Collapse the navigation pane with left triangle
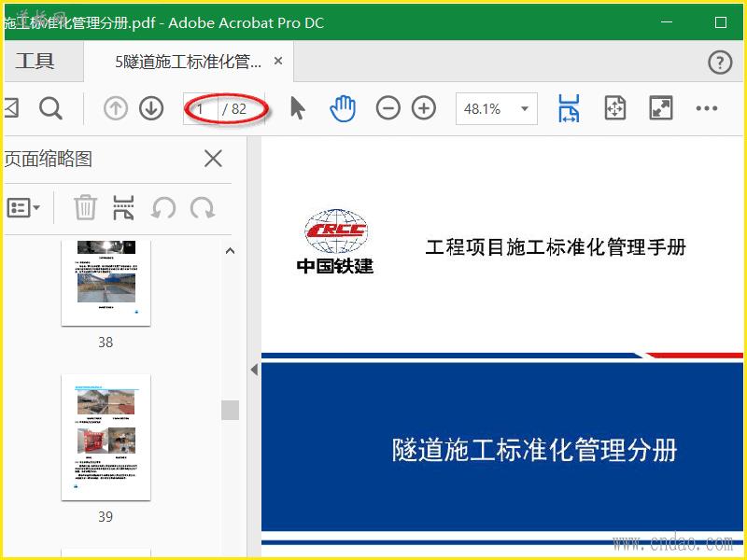The height and width of the screenshot is (560, 747). [x=254, y=369]
